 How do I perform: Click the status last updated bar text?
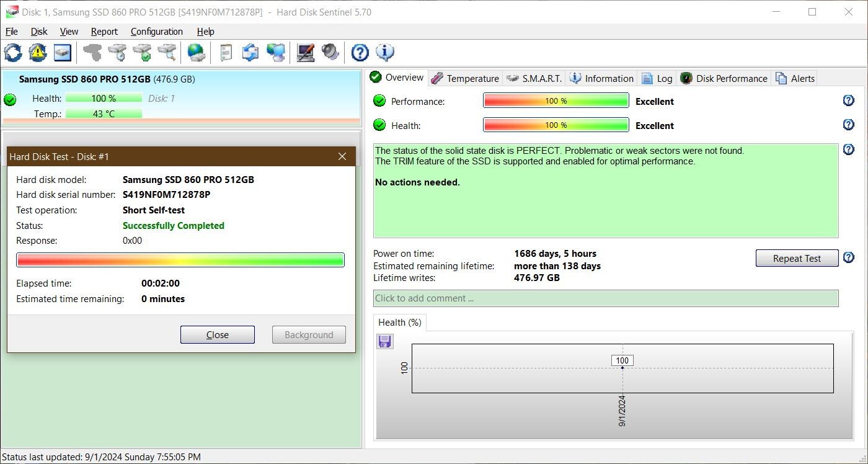[x=102, y=457]
